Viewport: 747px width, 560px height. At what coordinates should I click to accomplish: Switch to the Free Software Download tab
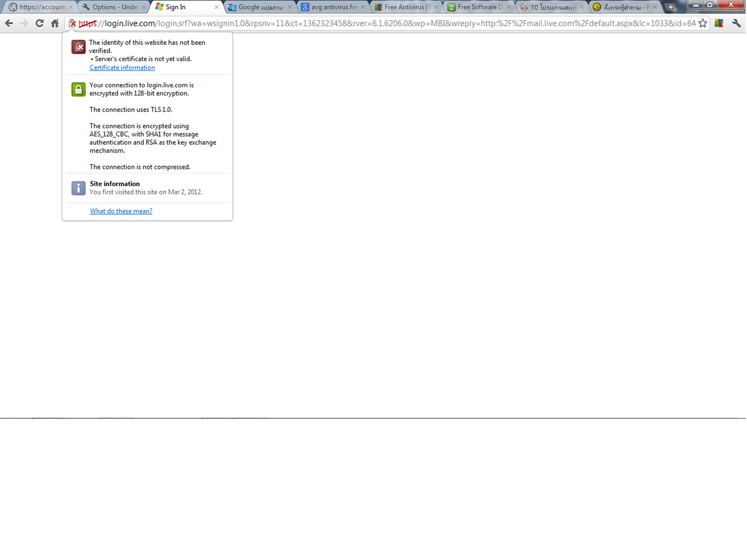point(479,7)
